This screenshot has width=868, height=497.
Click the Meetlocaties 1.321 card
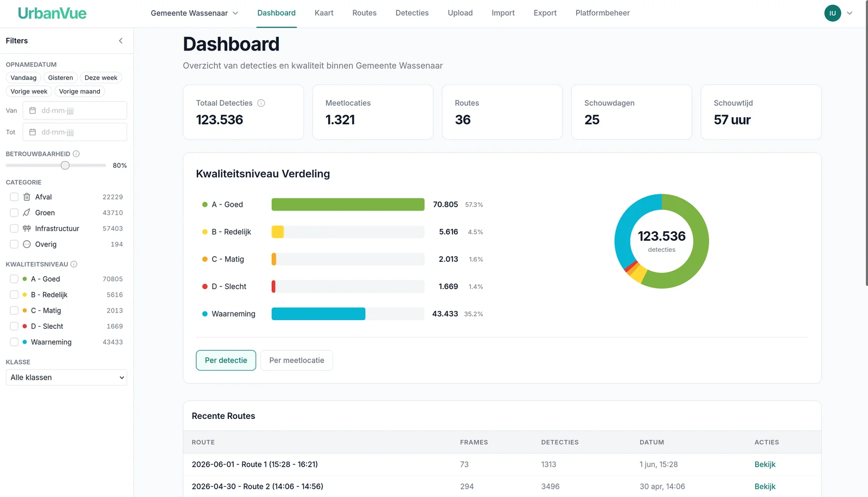pyautogui.click(x=373, y=112)
